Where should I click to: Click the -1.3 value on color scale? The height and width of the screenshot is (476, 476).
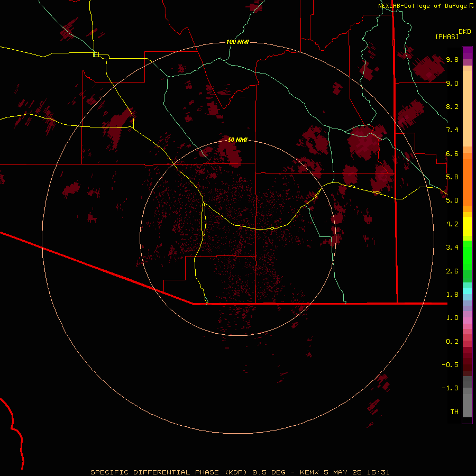pyautogui.click(x=450, y=388)
